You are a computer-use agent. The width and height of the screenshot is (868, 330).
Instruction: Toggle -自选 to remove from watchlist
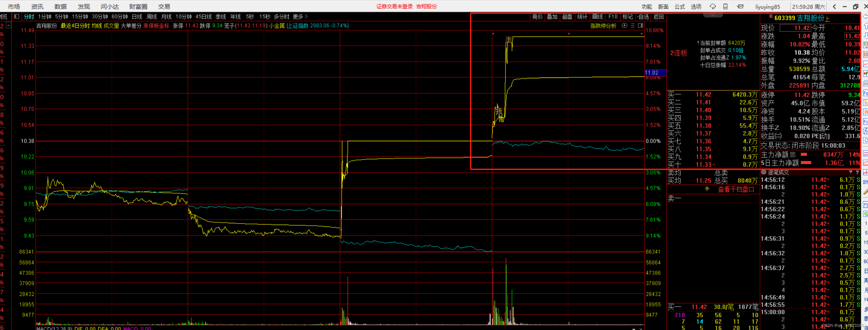(x=643, y=17)
